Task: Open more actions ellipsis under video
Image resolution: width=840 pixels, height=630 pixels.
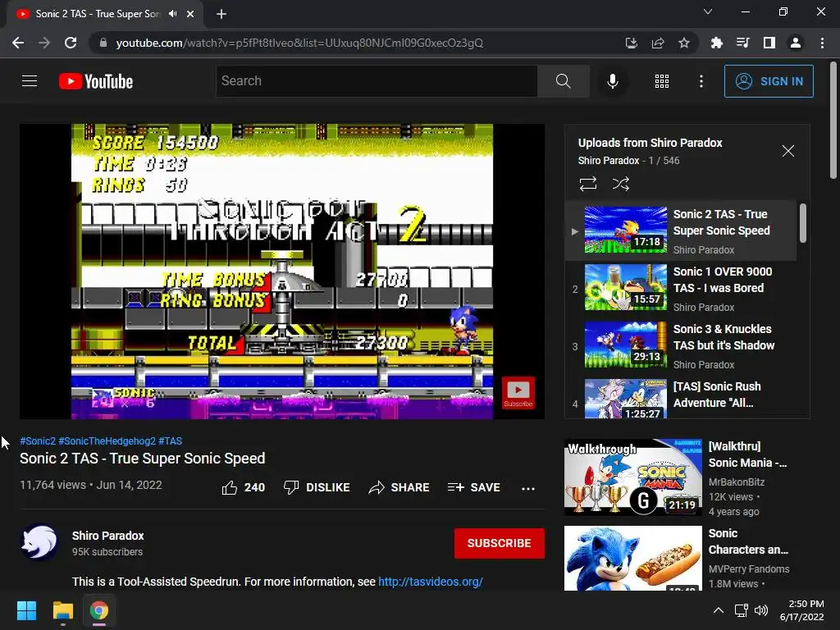Action: 527,488
